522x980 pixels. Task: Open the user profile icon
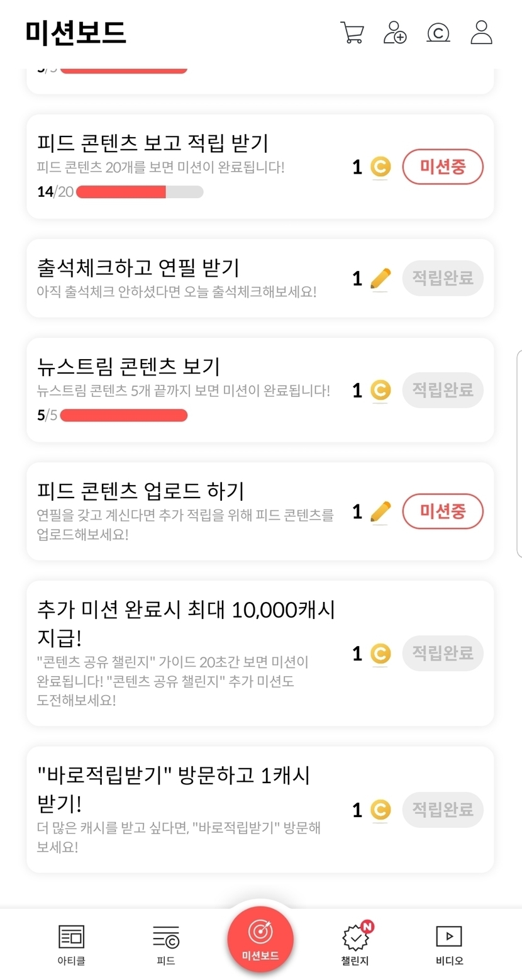click(x=481, y=33)
